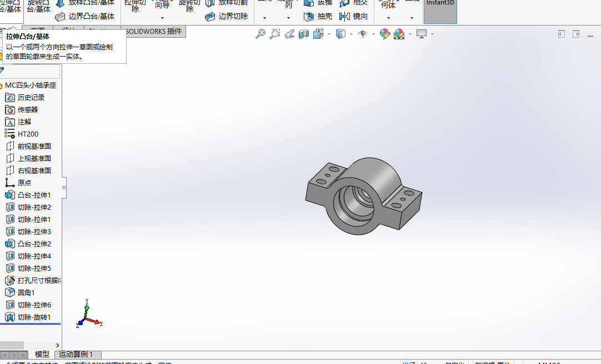Select 切除-旋转1 feature in tree
The height and width of the screenshot is (364, 601).
point(34,317)
